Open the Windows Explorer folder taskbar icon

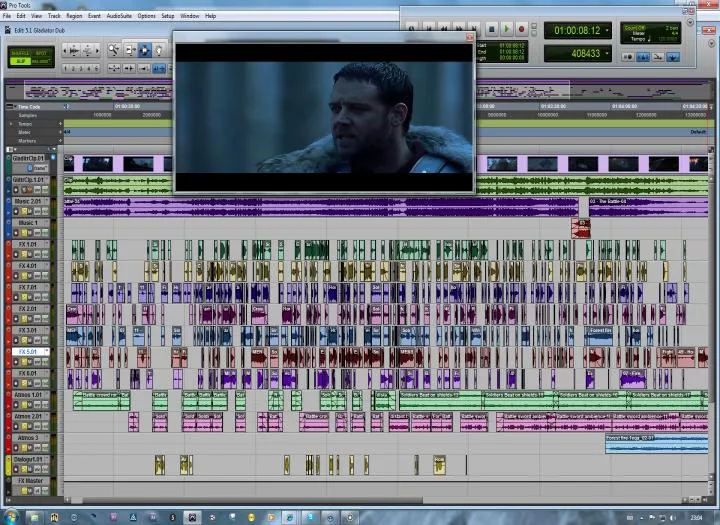pos(34,518)
